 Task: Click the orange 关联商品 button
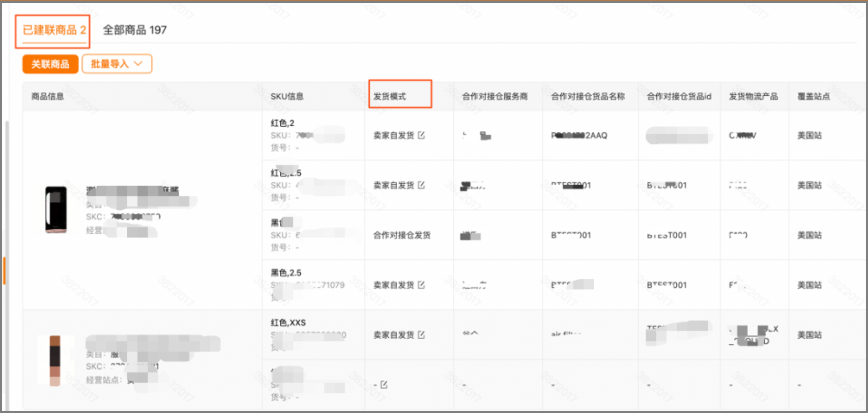(50, 64)
